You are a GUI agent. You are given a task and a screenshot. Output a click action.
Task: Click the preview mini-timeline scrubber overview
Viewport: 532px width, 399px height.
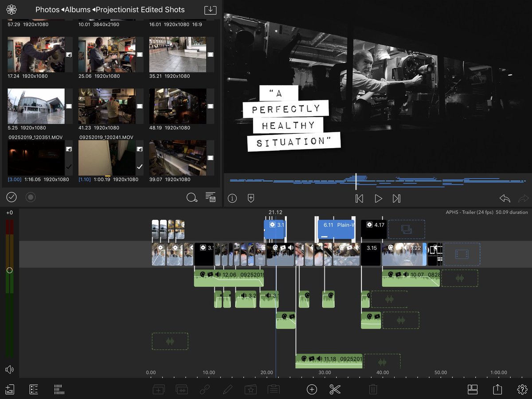pos(377,181)
